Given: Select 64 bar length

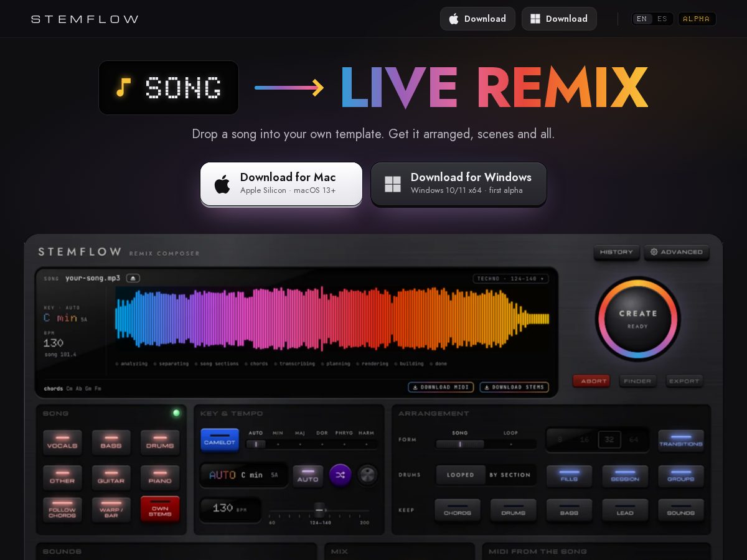Looking at the screenshot, I should 634,440.
